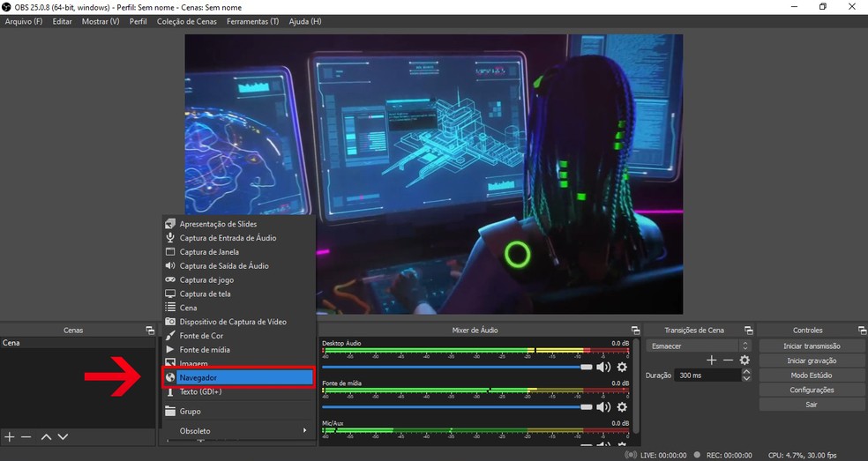Click Iniciar transmissão button
Image resolution: width=868 pixels, height=461 pixels.
point(812,346)
